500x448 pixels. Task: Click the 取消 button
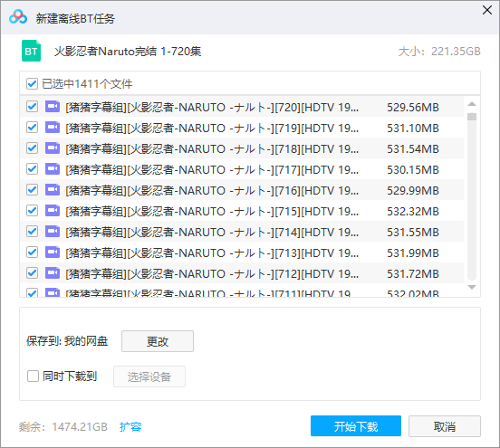(445, 426)
